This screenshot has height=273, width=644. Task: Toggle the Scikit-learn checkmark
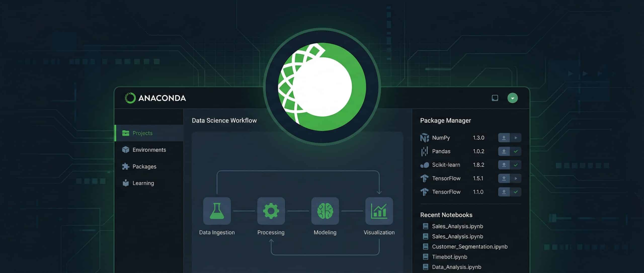click(x=516, y=165)
